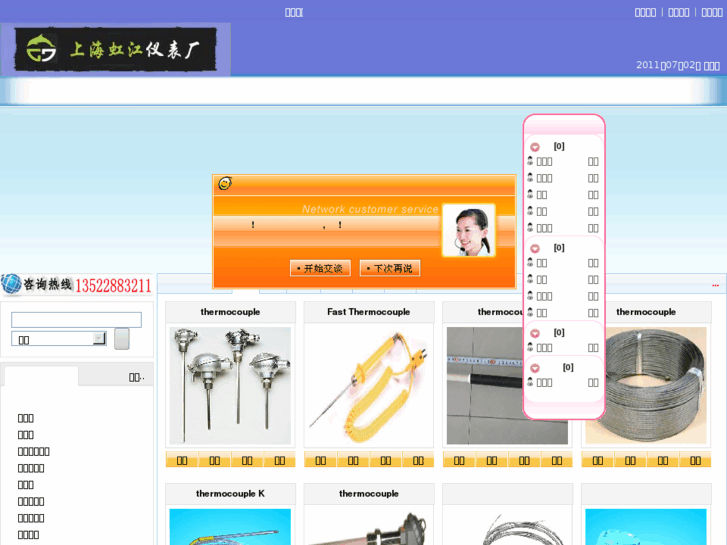The height and width of the screenshot is (545, 727).
Task: Click the bottom agent avatar in the second pink-panel group
Action: pyautogui.click(x=530, y=312)
